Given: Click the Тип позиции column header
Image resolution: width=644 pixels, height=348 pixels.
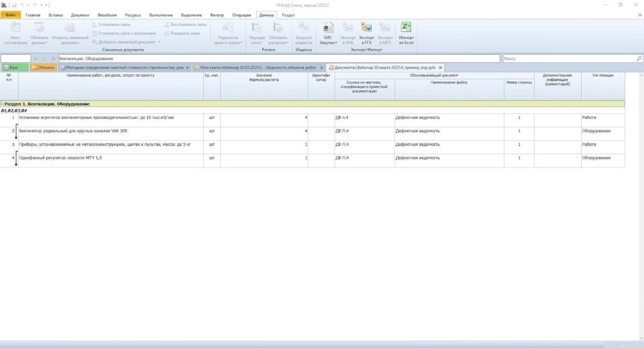Looking at the screenshot, I should tap(603, 86).
